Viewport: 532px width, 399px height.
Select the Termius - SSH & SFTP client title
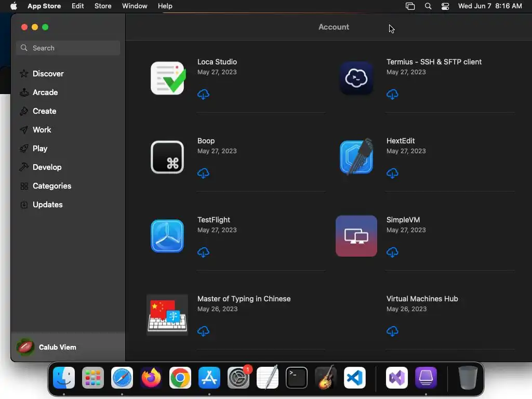[434, 62]
